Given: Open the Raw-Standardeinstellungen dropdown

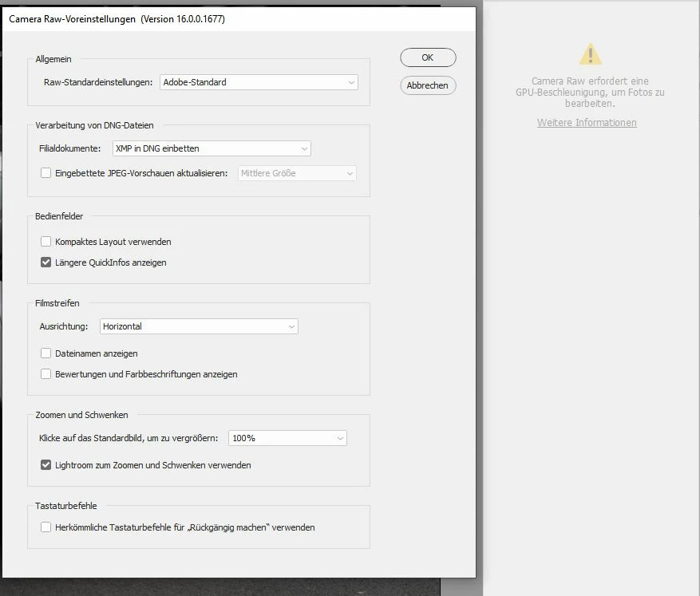Looking at the screenshot, I should click(x=259, y=82).
